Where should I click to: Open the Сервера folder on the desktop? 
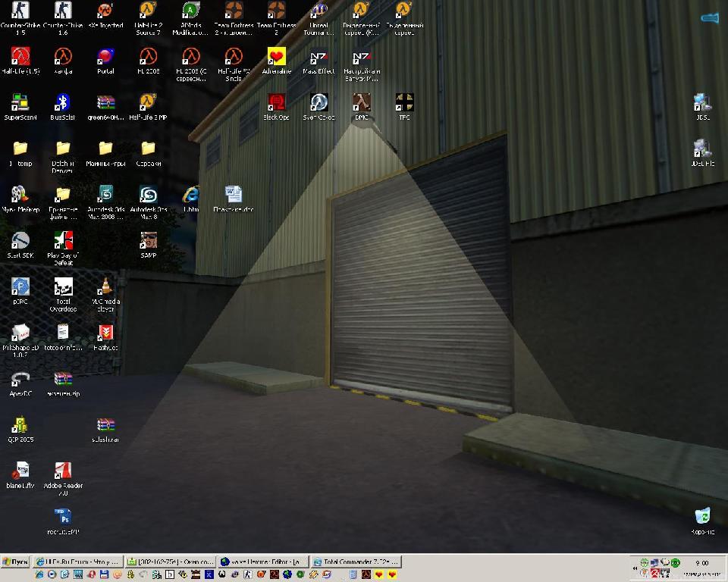148,153
